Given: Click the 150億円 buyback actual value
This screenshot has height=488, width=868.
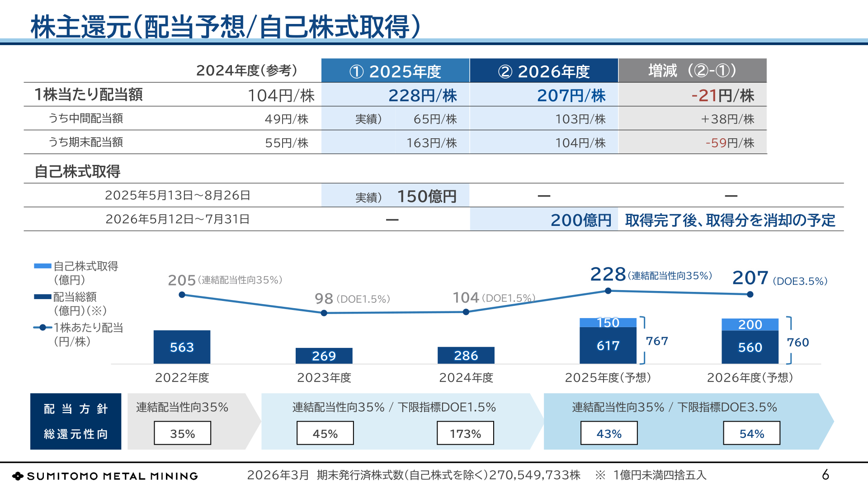Looking at the screenshot, I should [x=427, y=197].
